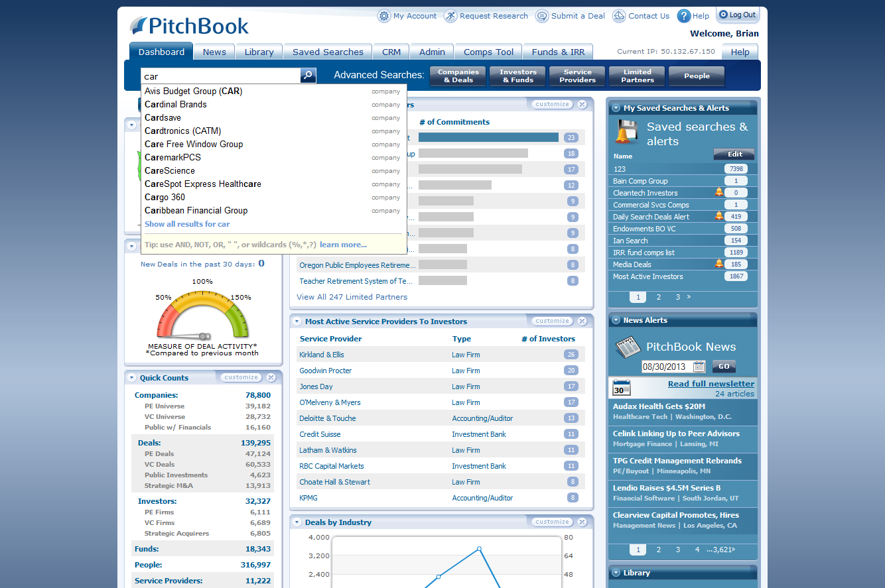Go to the Funds & IRR tab
The height and width of the screenshot is (588, 885).
558,52
